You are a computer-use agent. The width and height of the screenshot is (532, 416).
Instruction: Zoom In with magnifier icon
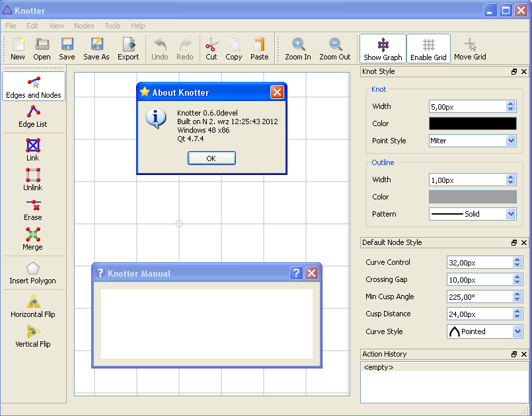(298, 49)
